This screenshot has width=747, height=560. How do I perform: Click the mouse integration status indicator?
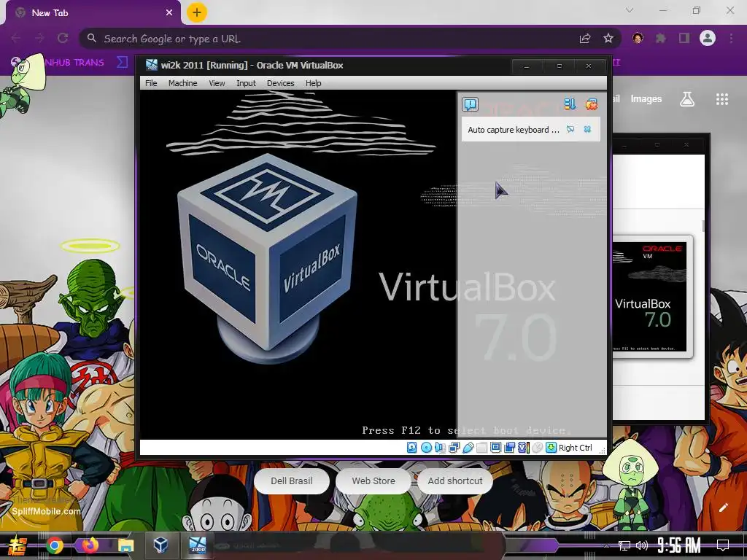pos(538,448)
